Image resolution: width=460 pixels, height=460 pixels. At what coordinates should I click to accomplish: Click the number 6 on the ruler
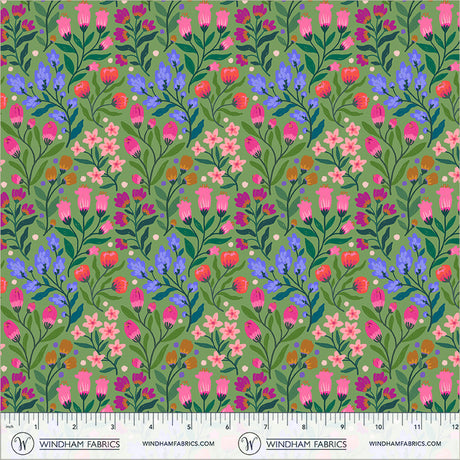click(x=227, y=427)
